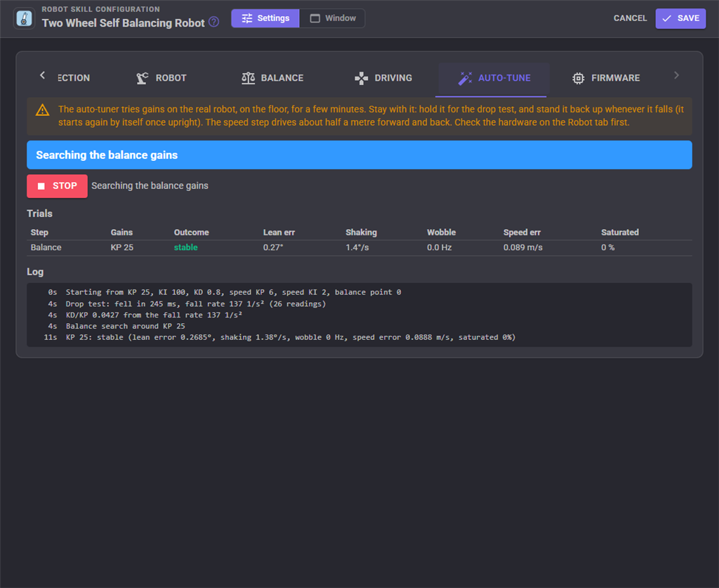Screen dimensions: 719x588
Task: Click the Firmware tab's chip icon
Action: [579, 78]
